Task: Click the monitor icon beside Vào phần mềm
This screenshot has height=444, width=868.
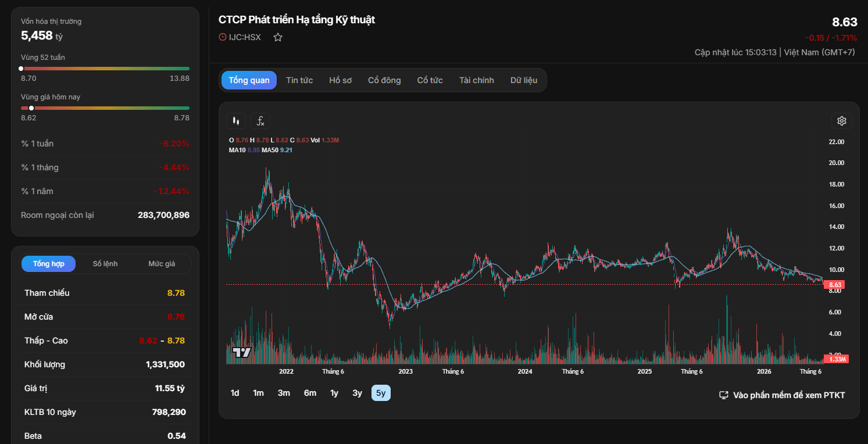Action: (724, 395)
